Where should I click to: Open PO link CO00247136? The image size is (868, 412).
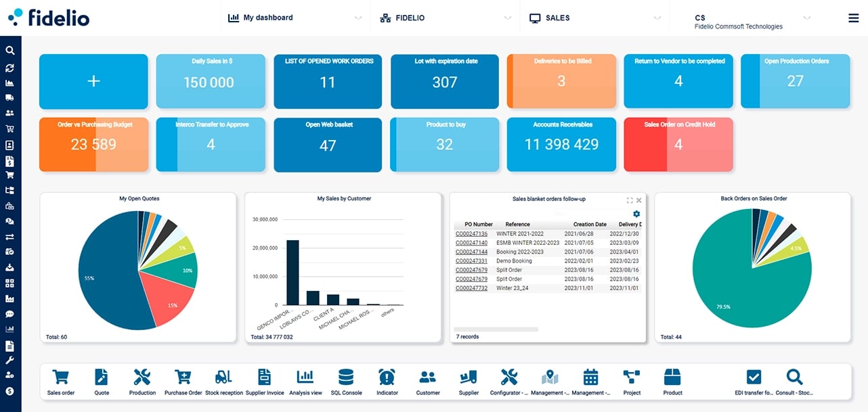point(471,233)
